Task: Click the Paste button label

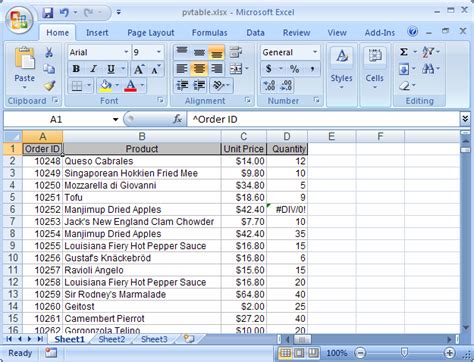Action: coord(25,78)
